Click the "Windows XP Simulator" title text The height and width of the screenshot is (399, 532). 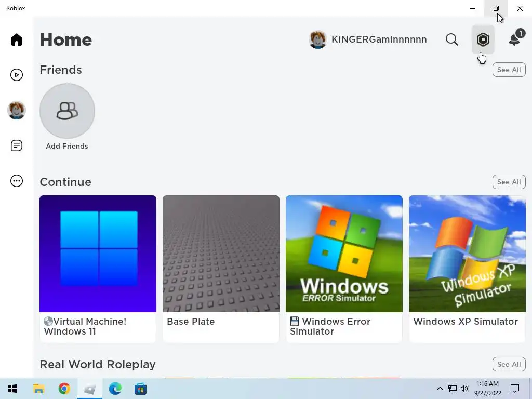click(465, 321)
